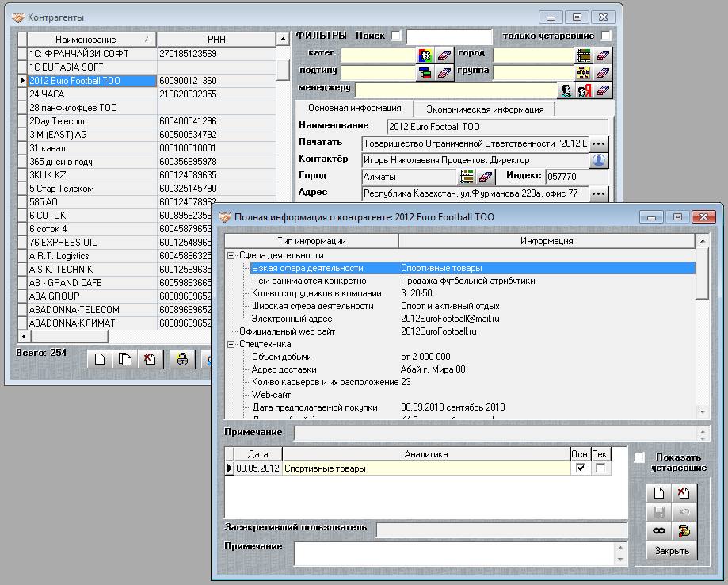Delete analytics record with red-X icon
The image size is (728, 585).
[684, 493]
